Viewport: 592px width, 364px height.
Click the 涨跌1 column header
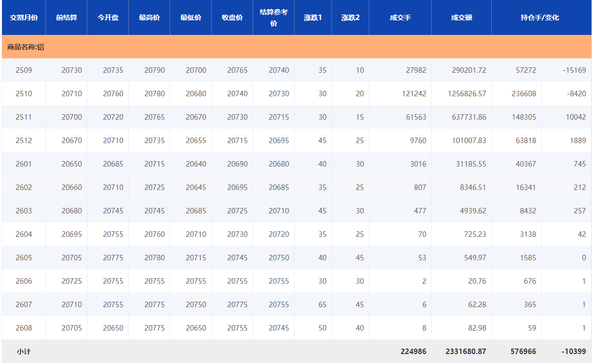pyautogui.click(x=313, y=17)
